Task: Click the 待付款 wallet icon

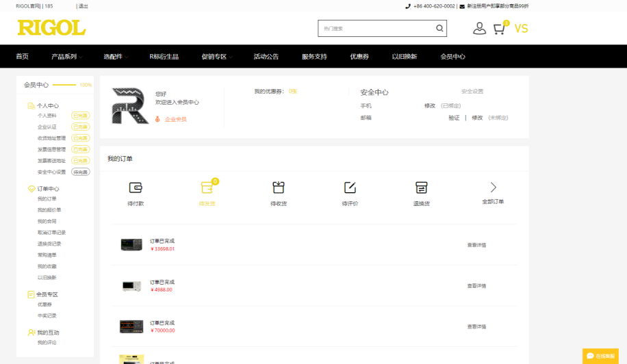Action: point(136,187)
